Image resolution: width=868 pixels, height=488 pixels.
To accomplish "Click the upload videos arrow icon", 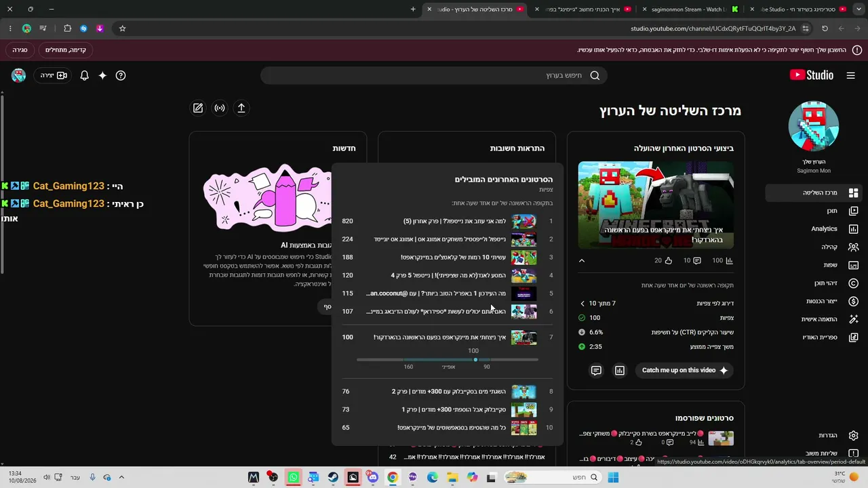I will (241, 108).
